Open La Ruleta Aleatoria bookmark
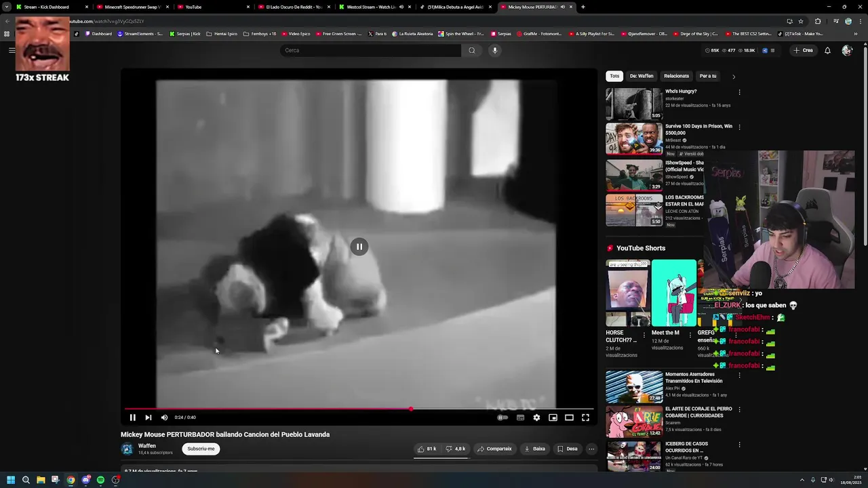Viewport: 868px width, 488px height. pyautogui.click(x=412, y=33)
